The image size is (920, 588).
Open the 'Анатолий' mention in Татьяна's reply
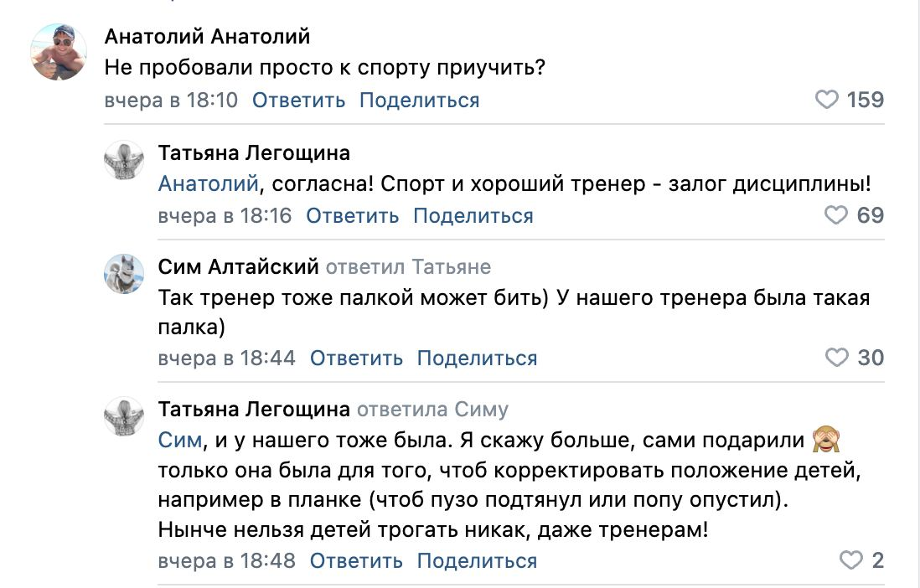(x=209, y=184)
